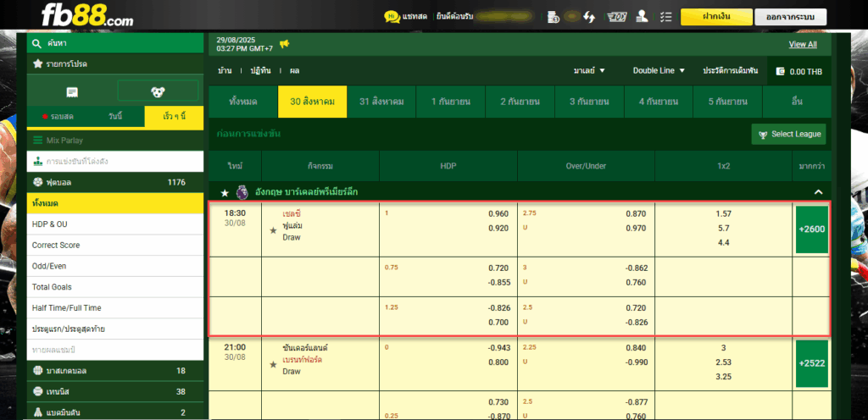The height and width of the screenshot is (420, 868).
Task: Open the checklist icon in header
Action: [666, 17]
